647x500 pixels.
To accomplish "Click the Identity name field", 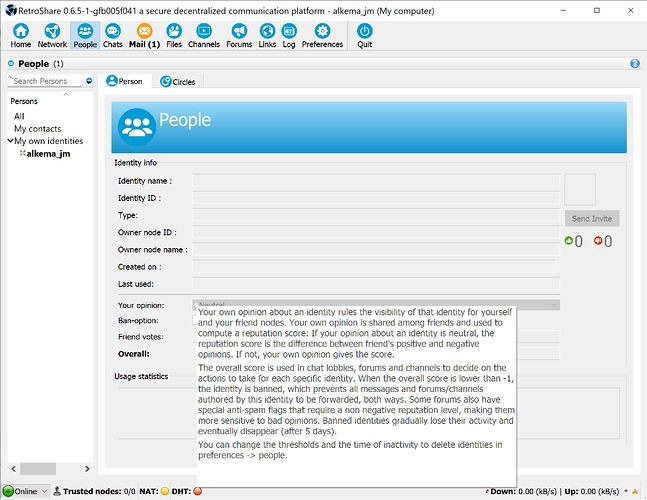I will click(375, 181).
